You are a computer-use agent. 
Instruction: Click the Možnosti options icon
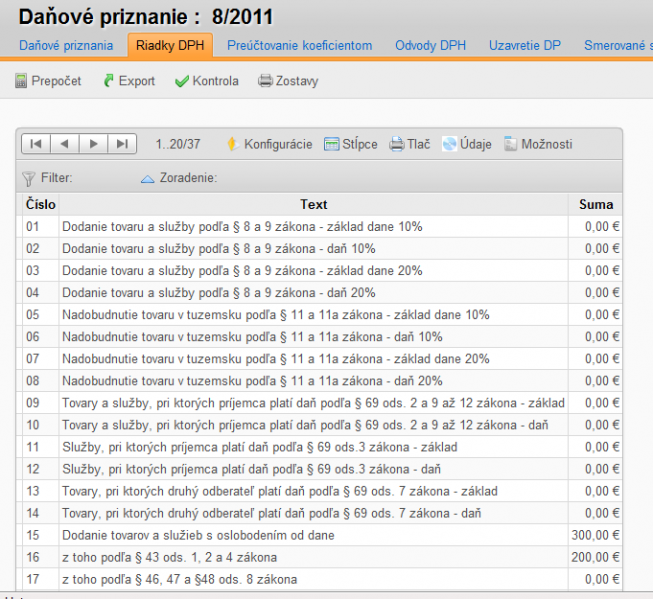coord(511,144)
